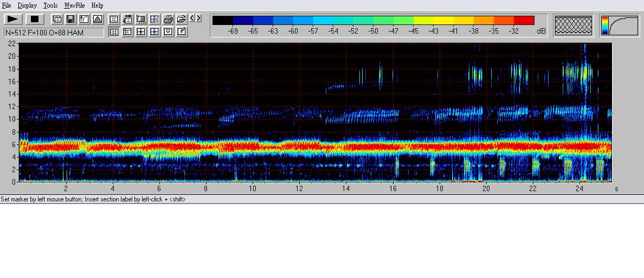Click the floppy disk save icon
644x278 pixels.
point(70,20)
